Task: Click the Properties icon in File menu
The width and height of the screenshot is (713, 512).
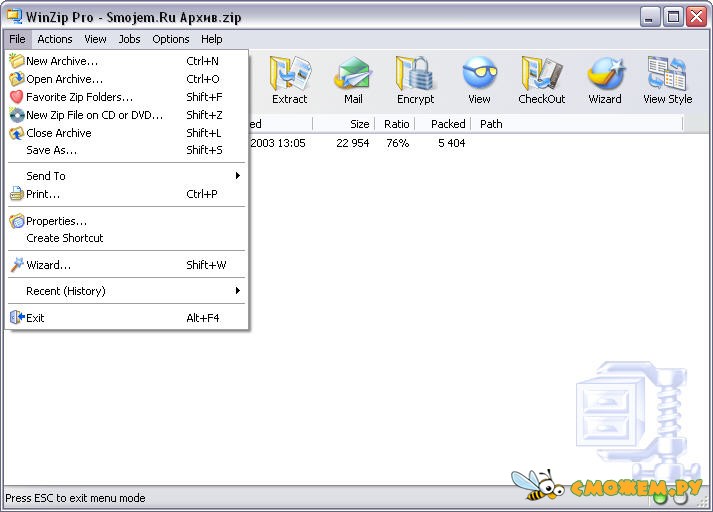Action: coord(16,221)
